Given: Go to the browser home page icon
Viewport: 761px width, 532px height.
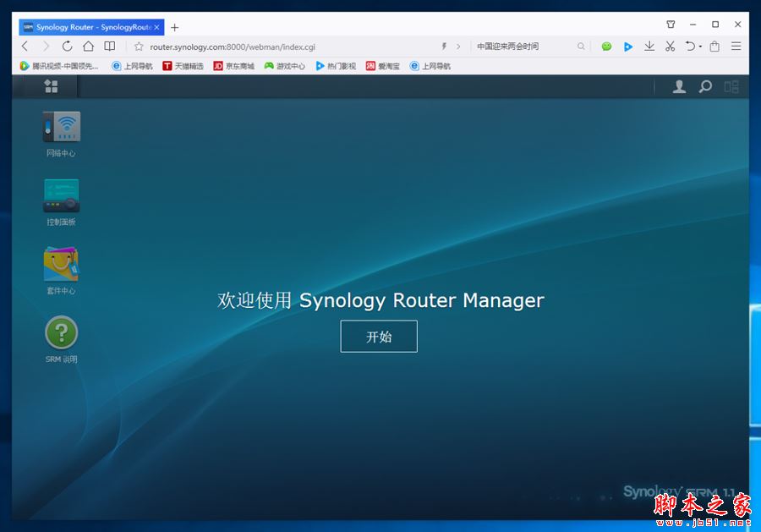Looking at the screenshot, I should point(88,47).
